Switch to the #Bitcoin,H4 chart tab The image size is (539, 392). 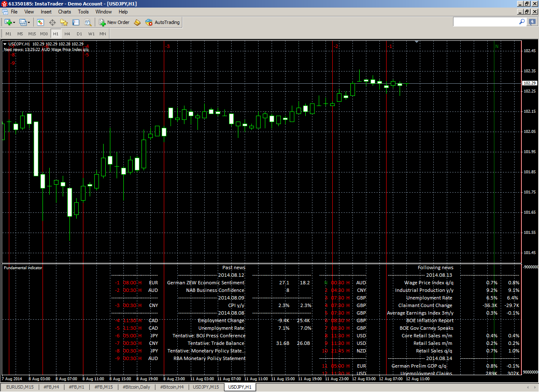click(172, 387)
